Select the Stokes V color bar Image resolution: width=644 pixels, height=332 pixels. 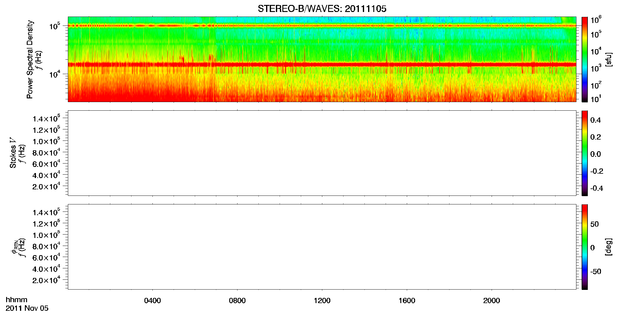(x=585, y=153)
